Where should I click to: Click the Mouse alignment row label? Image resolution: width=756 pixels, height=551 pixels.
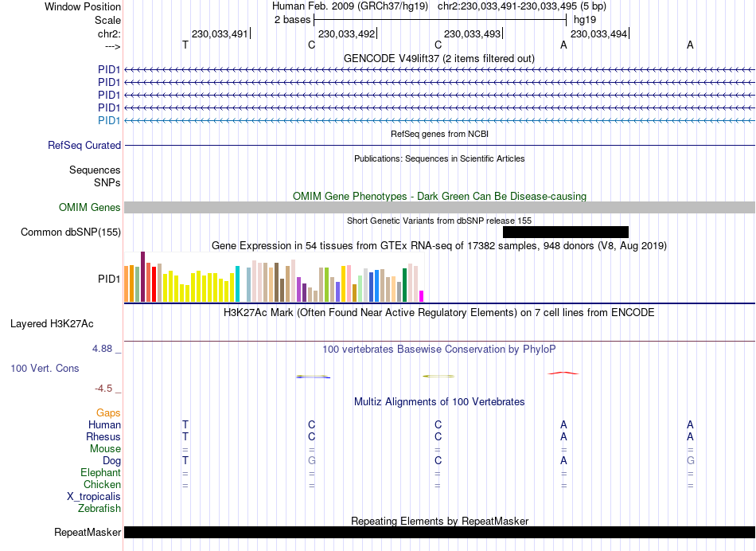point(105,449)
